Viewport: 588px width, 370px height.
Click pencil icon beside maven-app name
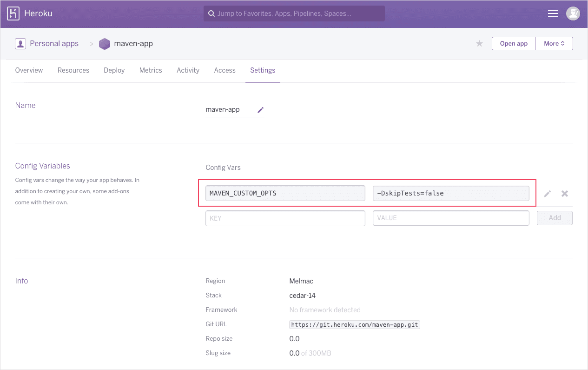pyautogui.click(x=260, y=110)
